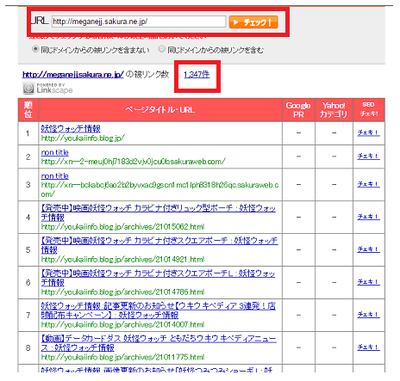This screenshot has width=400, height=381.
Task: Click the SEO チェキ! link in row 5
Action: pos(368,249)
